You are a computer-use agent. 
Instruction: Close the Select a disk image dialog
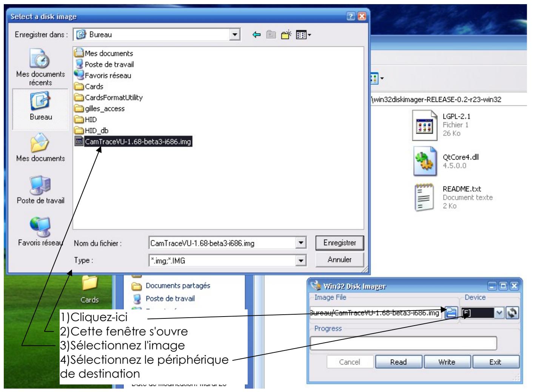tap(362, 16)
